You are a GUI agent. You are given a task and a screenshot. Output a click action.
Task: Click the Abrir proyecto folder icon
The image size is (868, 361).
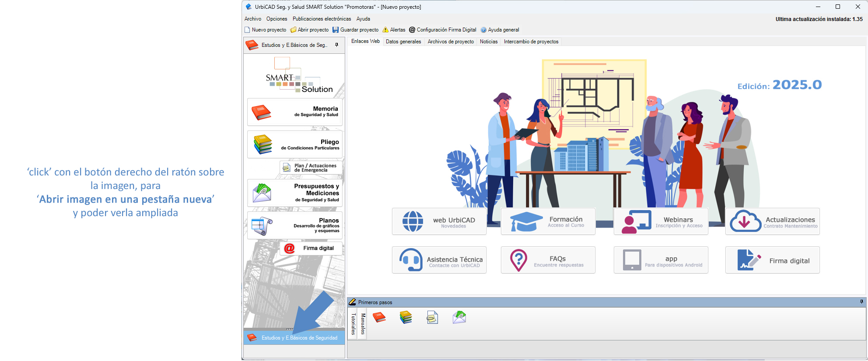point(293,30)
